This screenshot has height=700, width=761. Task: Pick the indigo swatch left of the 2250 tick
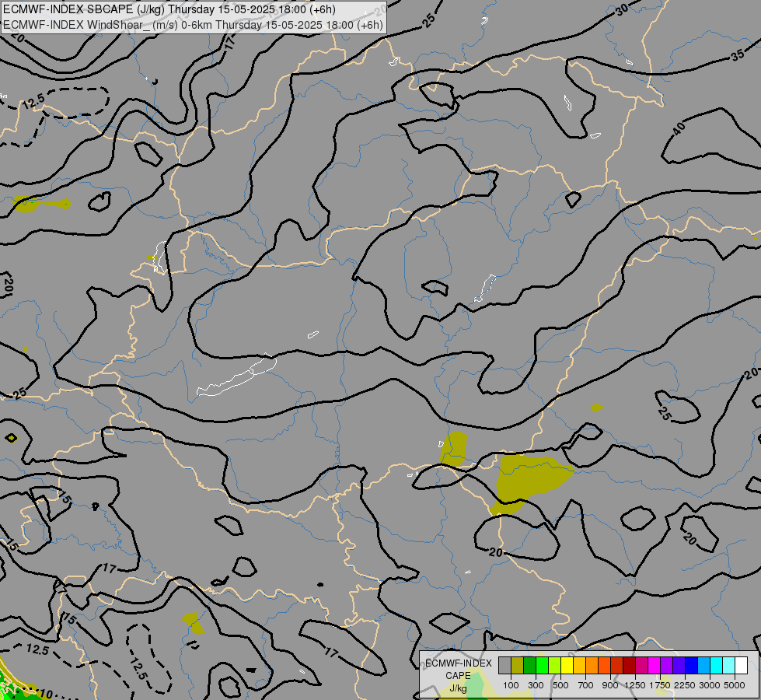point(679,665)
